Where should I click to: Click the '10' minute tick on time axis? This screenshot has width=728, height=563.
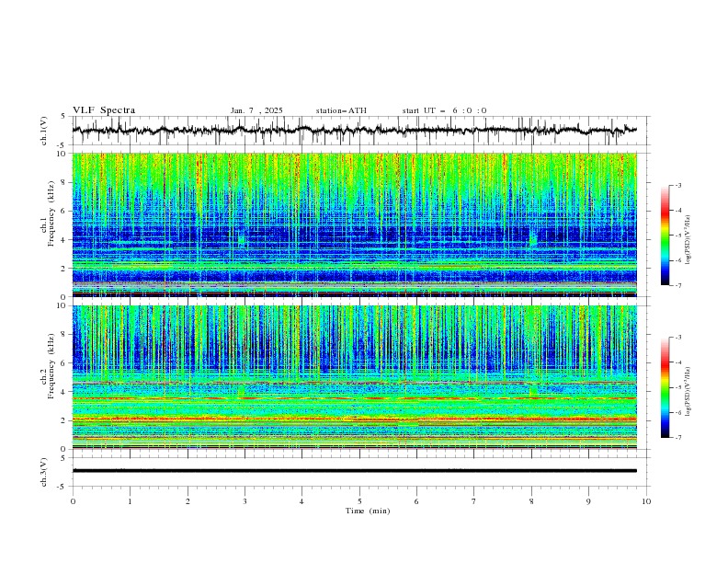click(646, 501)
